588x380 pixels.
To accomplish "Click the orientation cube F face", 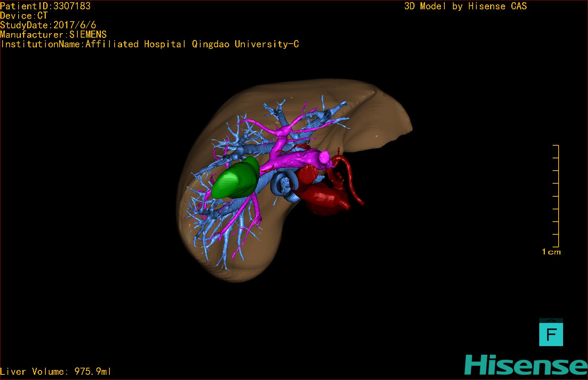I will [551, 334].
